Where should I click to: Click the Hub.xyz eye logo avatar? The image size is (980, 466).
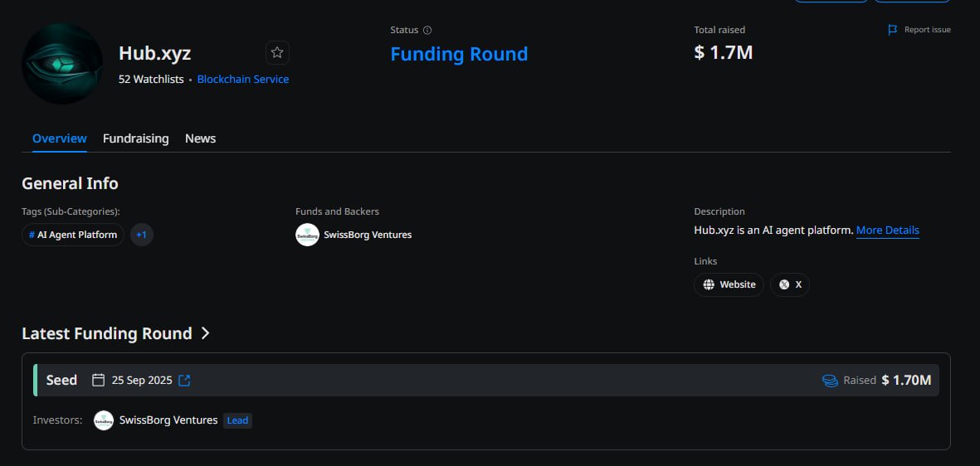(x=62, y=64)
